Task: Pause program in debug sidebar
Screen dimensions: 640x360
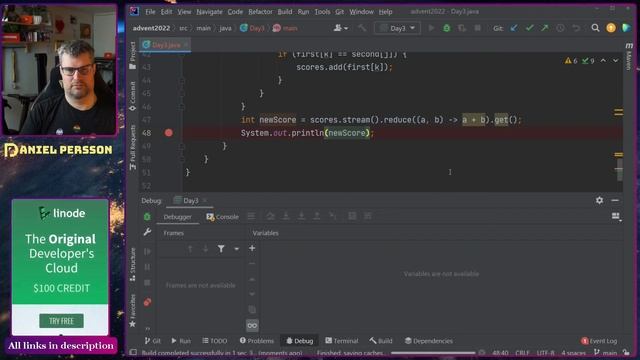Action: click(x=147, y=267)
